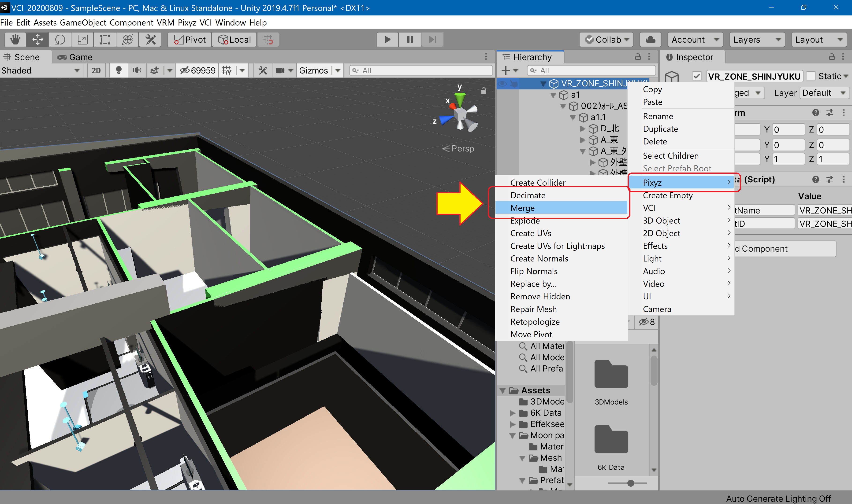Viewport: 852px width, 504px height.
Task: Open Collab dropdown
Action: tap(606, 40)
